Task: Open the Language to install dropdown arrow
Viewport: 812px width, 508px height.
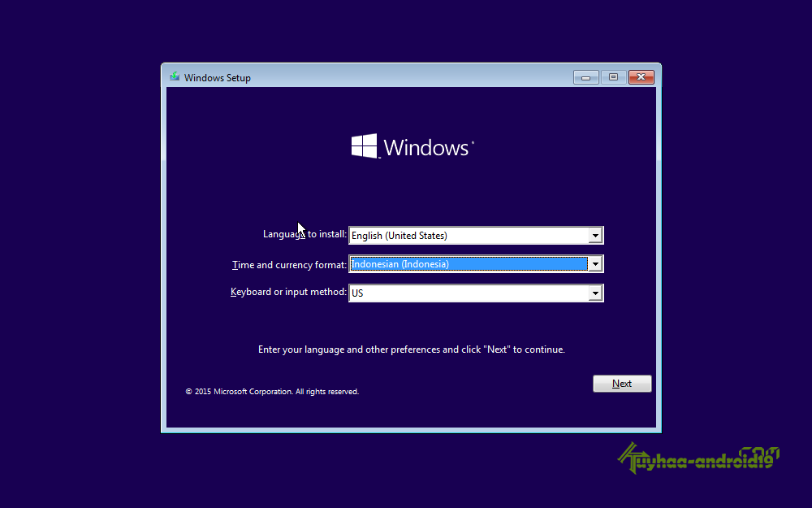Action: pos(595,236)
